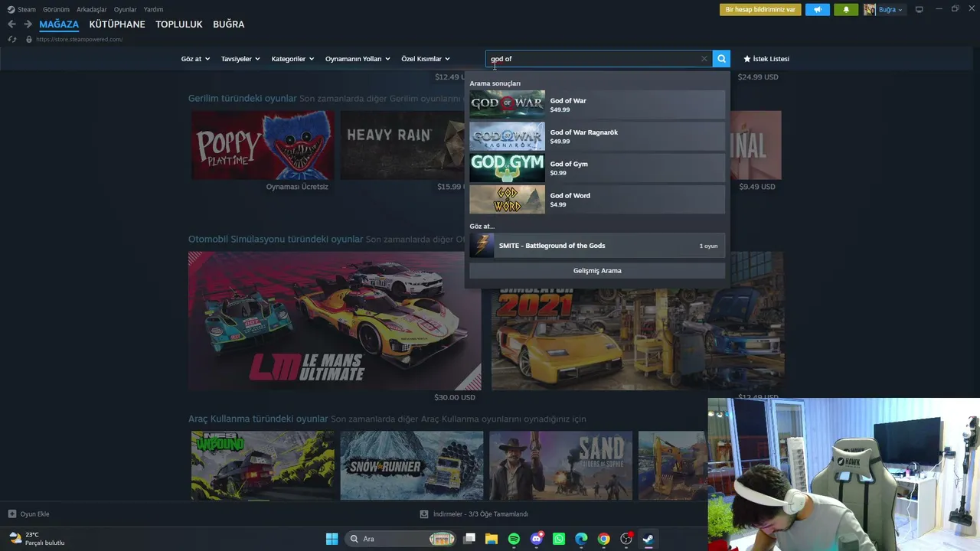Click the 'Oynaması Ücretsiz' label
980x551 pixels.
click(297, 187)
